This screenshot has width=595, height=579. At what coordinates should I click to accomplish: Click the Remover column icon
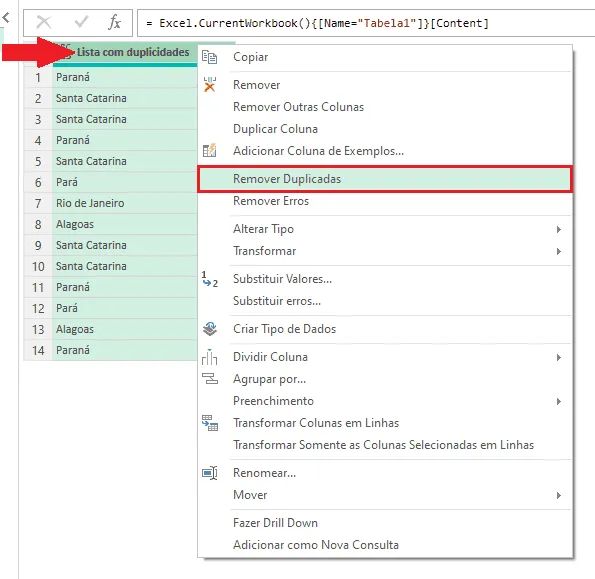click(x=209, y=85)
